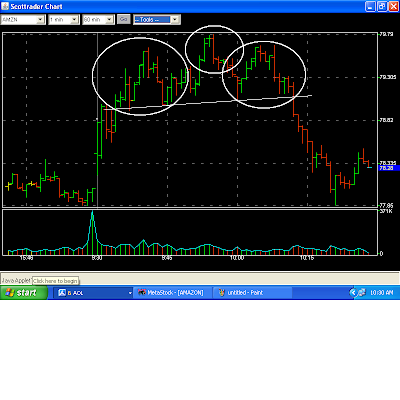400x400 pixels.
Task: Click the 78.82 price axis label
Action: pos(386,120)
